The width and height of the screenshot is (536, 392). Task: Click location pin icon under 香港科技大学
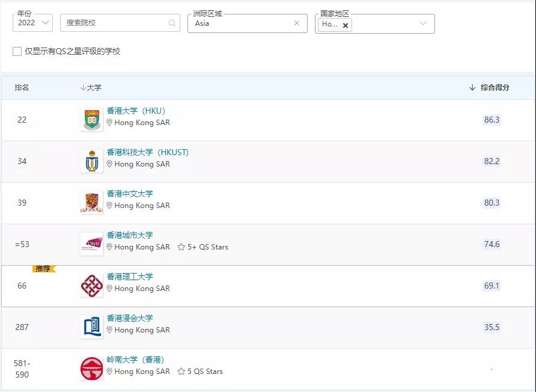click(109, 164)
